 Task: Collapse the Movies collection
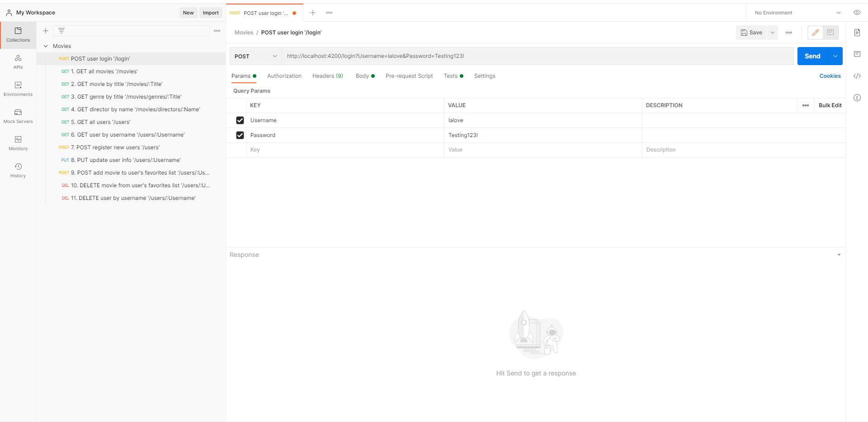(x=46, y=46)
